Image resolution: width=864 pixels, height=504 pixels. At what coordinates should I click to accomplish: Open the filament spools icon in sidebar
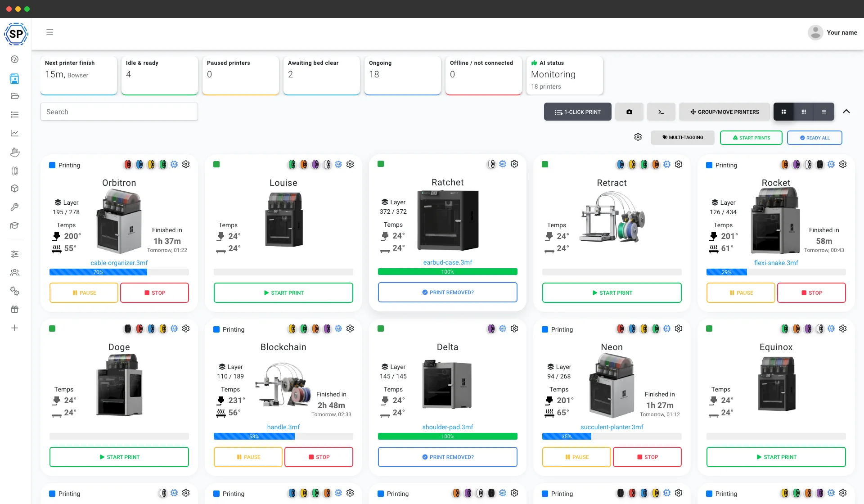(14, 171)
